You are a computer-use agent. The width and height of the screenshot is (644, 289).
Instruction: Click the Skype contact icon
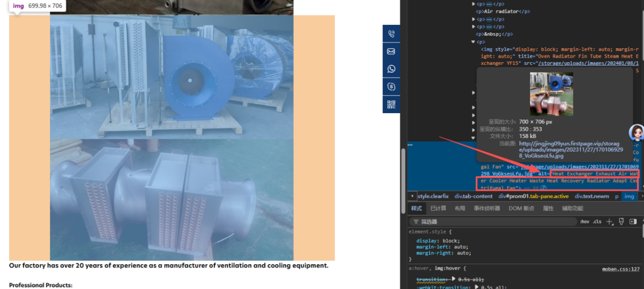pyautogui.click(x=391, y=86)
